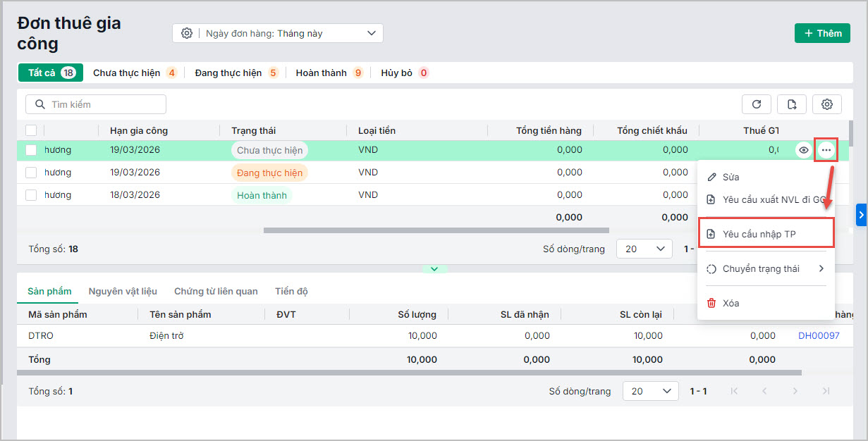Open table column settings gear
The width and height of the screenshot is (868, 441).
pyautogui.click(x=826, y=104)
